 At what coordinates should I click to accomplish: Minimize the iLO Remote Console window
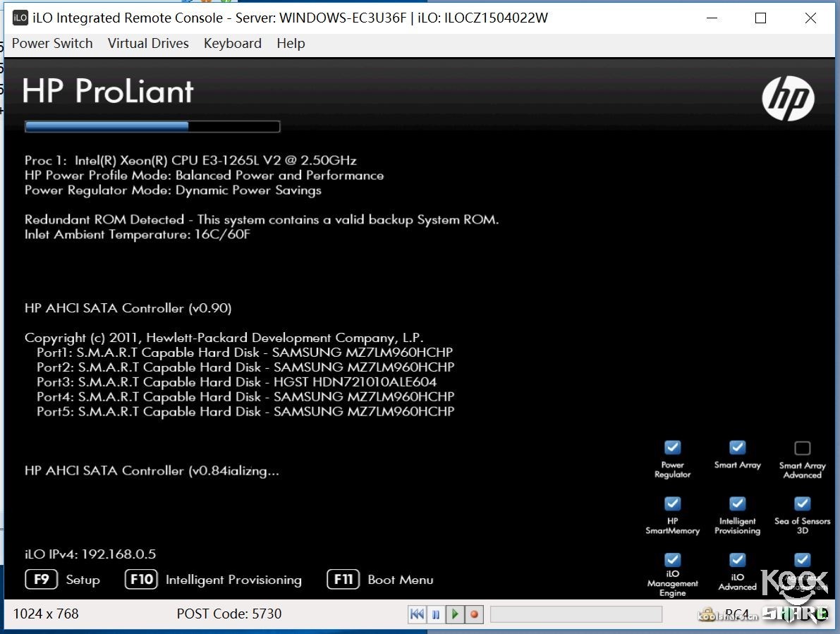pos(712,18)
